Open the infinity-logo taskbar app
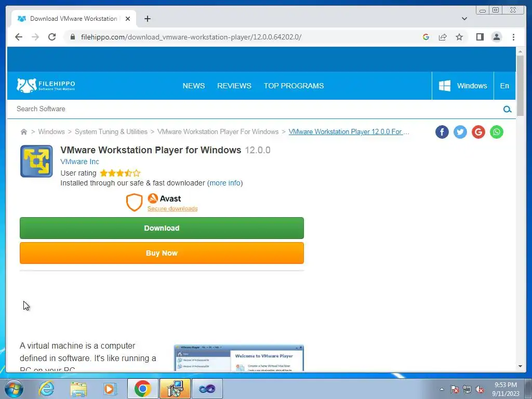 [207, 389]
